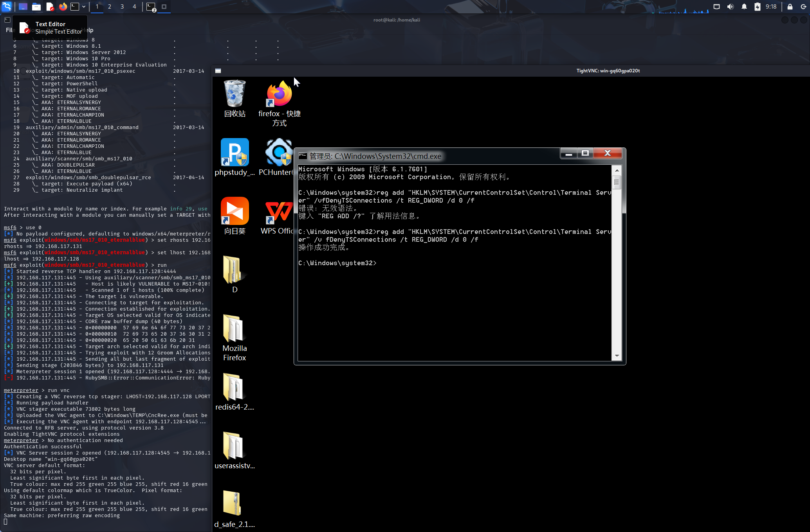Launch Firefox from the top panel
The width and height of the screenshot is (810, 532).
63,7
